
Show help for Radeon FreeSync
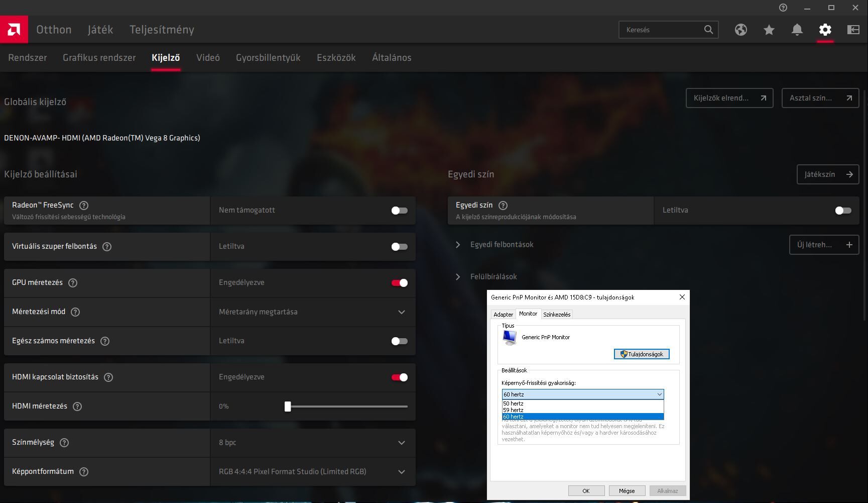click(x=84, y=206)
